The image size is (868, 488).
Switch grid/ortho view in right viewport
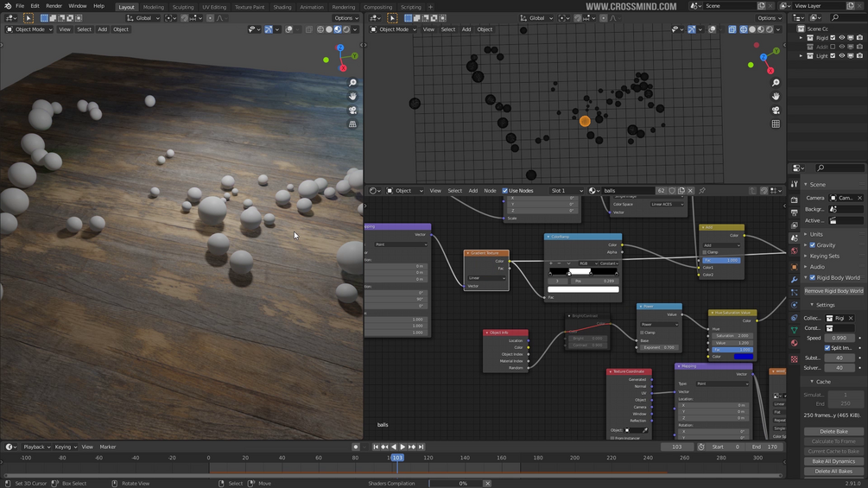coord(776,124)
